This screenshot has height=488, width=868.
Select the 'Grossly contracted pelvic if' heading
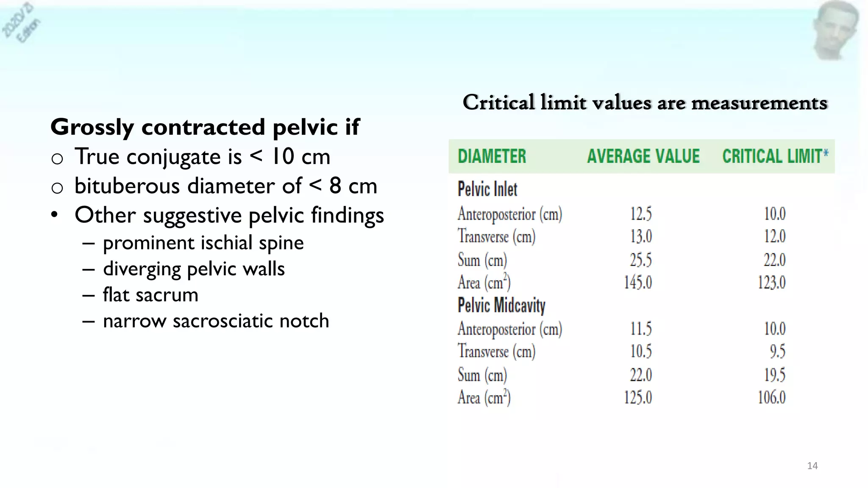(x=205, y=127)
